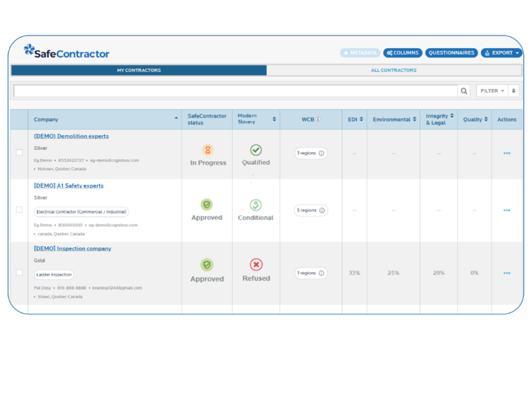Click Approved shield icon for Inspection company

207,265
